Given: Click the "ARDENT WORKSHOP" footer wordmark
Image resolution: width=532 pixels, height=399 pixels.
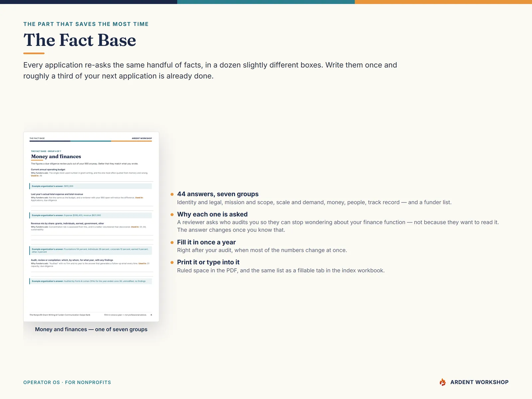Looking at the screenshot, I should click(x=479, y=382).
